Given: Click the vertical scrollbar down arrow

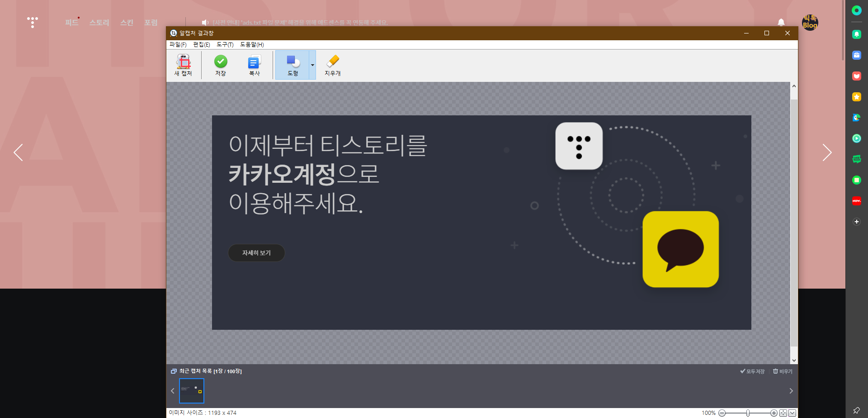Looking at the screenshot, I should click(x=794, y=361).
